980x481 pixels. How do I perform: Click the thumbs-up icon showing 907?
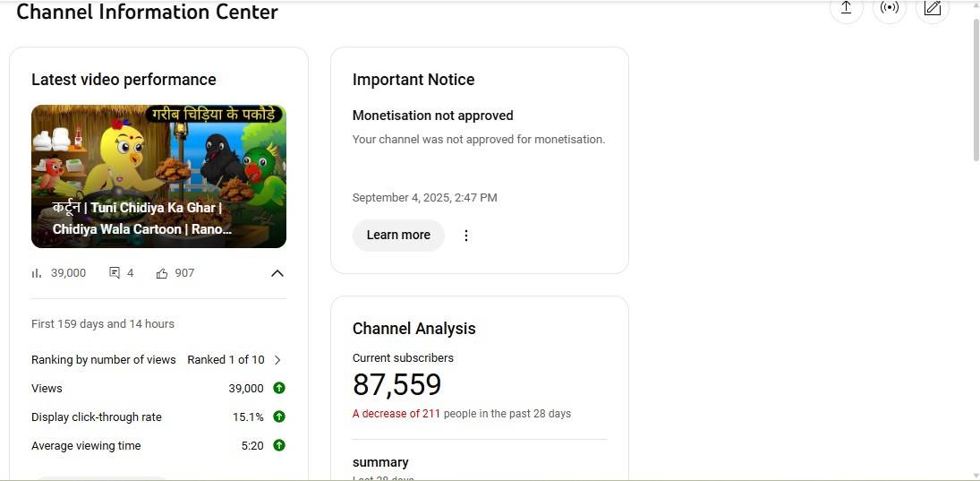pos(162,273)
